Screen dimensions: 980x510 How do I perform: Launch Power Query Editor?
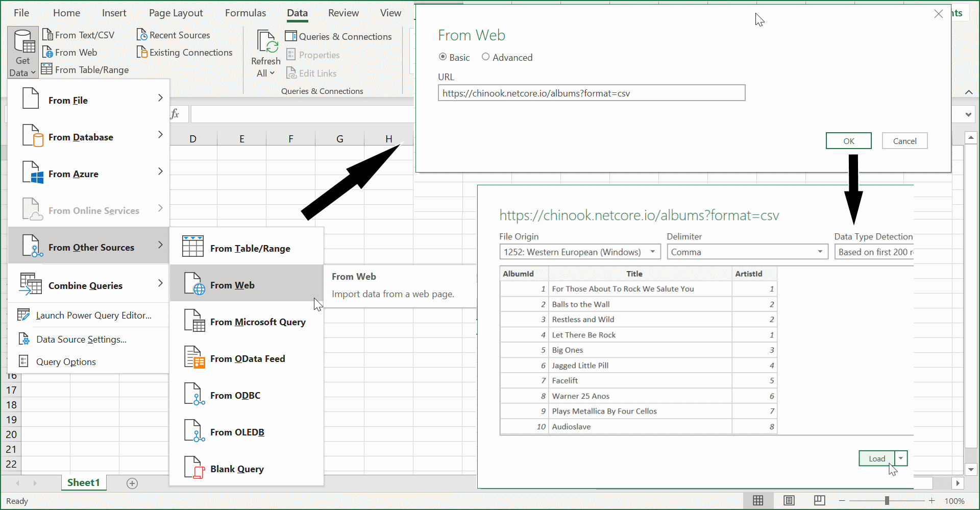89,315
